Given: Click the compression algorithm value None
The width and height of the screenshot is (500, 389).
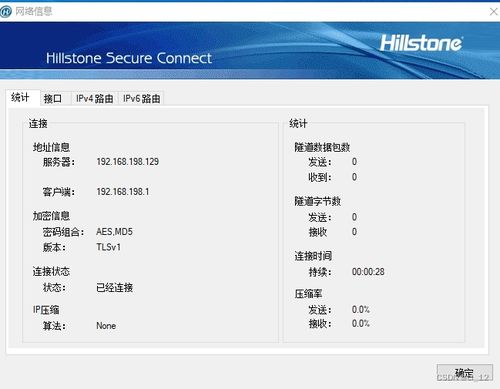Looking at the screenshot, I should pyautogui.click(x=106, y=326).
